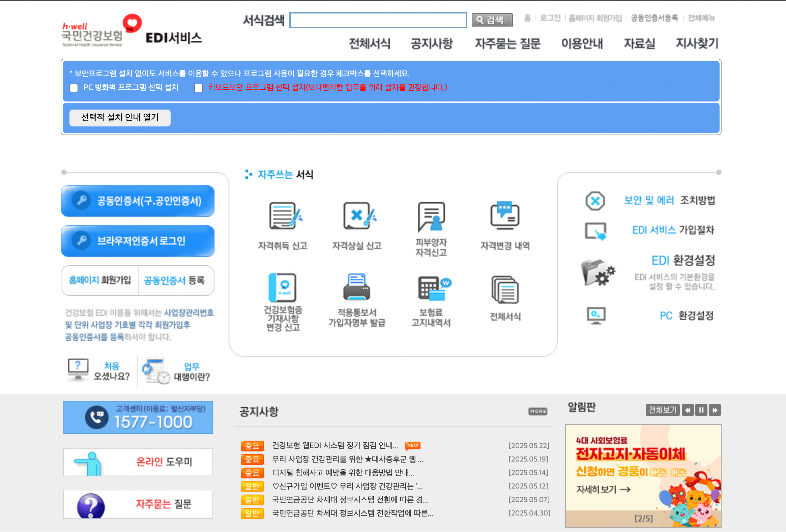Expand 선택적 설치 안내 열기 panel
This screenshot has width=786, height=532.
pos(120,118)
